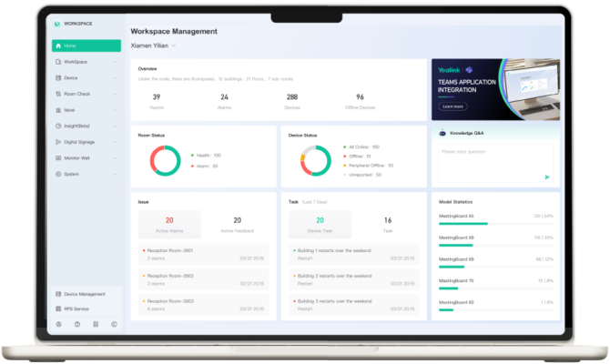This screenshot has height=364, width=610.
Task: Expand the Insight(Beta) chevron
Action: click(115, 126)
